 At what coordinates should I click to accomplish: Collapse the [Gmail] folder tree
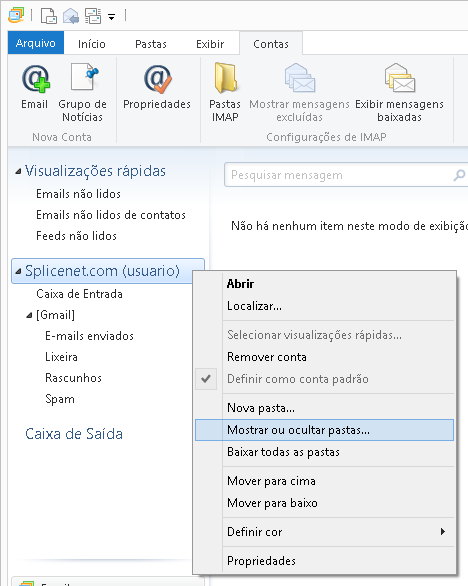coord(29,315)
